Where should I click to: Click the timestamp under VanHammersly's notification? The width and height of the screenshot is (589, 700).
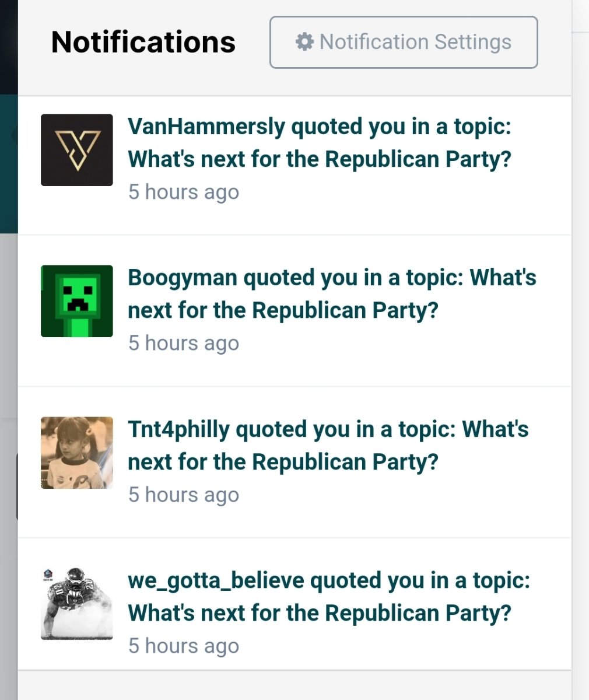183,192
